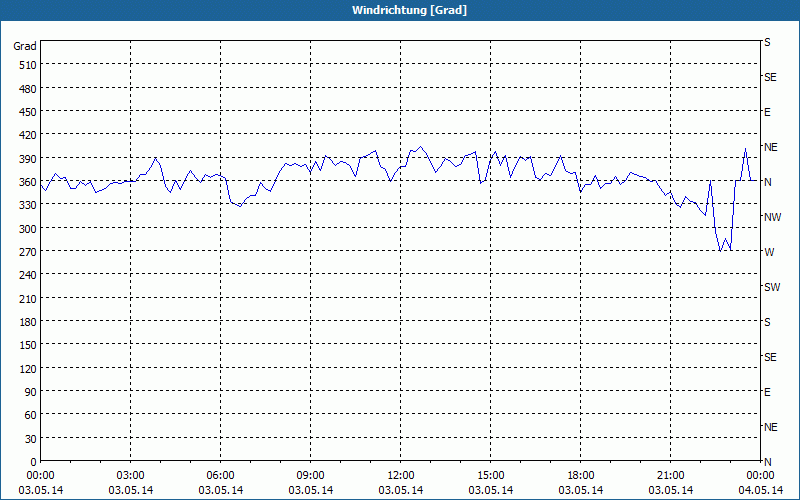Screen dimensions: 800x500
Task: Click the S label beside the 180 gridline
Action: [x=767, y=322]
